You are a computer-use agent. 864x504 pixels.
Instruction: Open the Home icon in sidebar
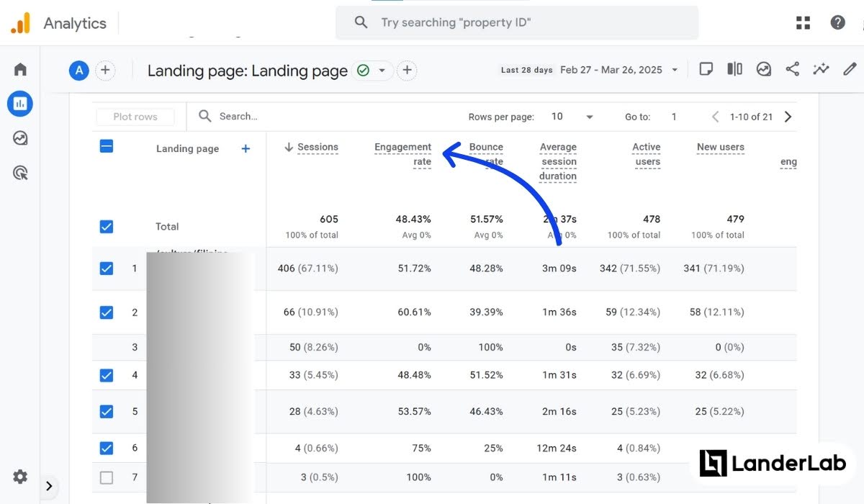(x=20, y=70)
